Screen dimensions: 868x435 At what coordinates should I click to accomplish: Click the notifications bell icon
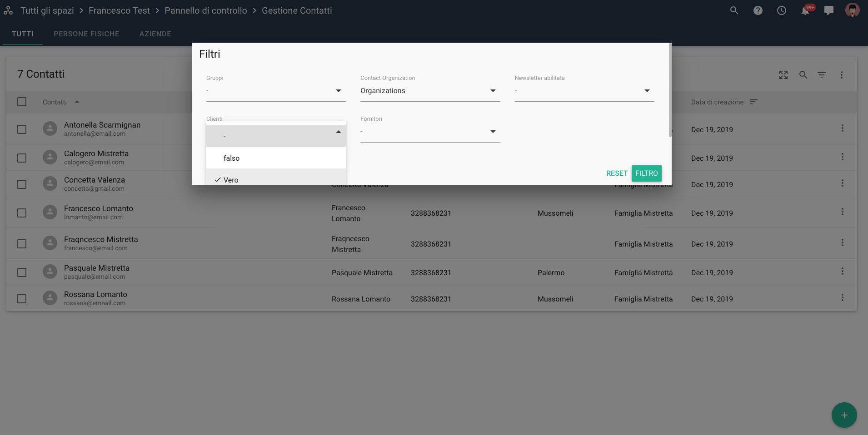click(805, 10)
